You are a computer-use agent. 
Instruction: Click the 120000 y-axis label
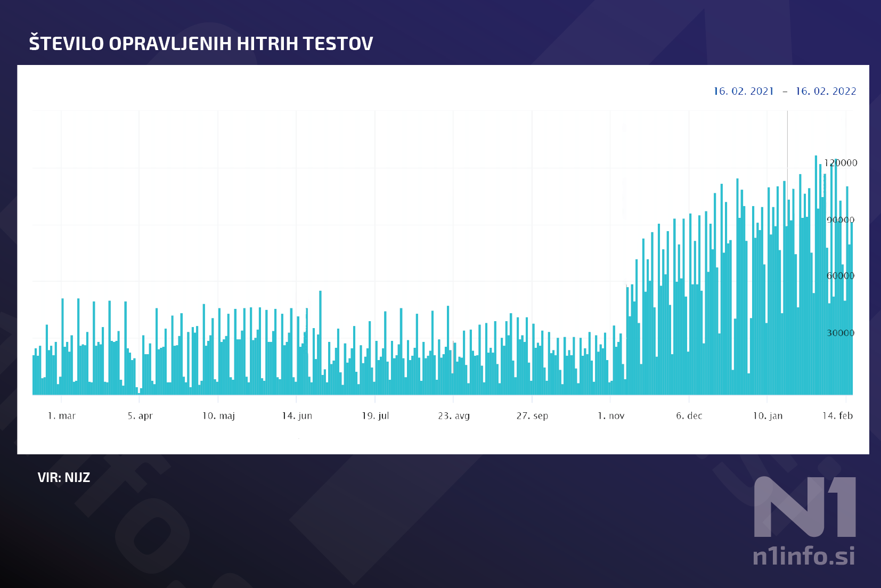(841, 163)
